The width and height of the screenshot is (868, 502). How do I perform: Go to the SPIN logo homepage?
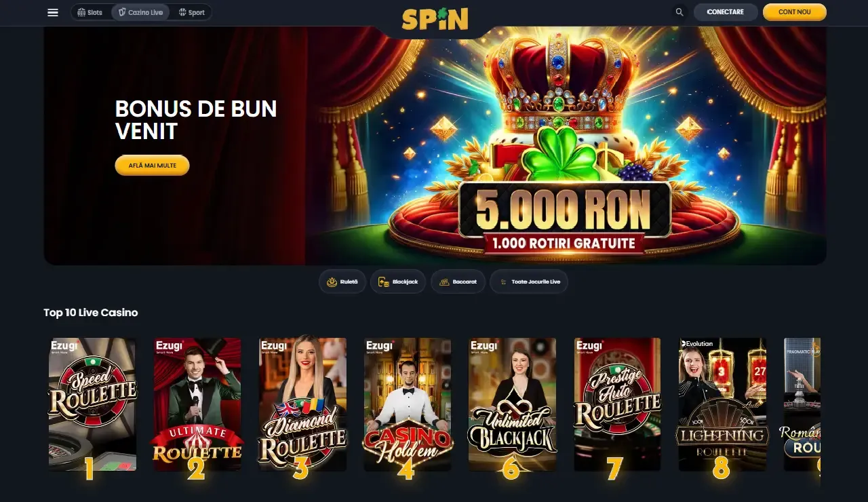point(435,18)
